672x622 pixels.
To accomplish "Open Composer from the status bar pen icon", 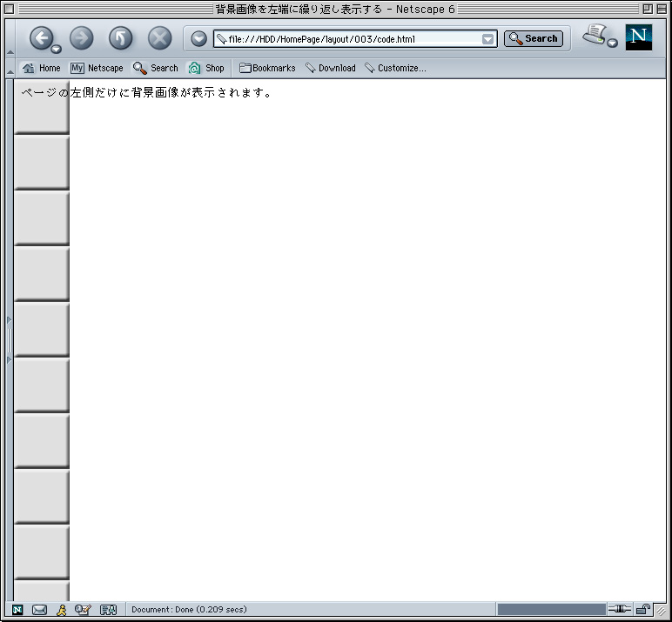I will 83,610.
